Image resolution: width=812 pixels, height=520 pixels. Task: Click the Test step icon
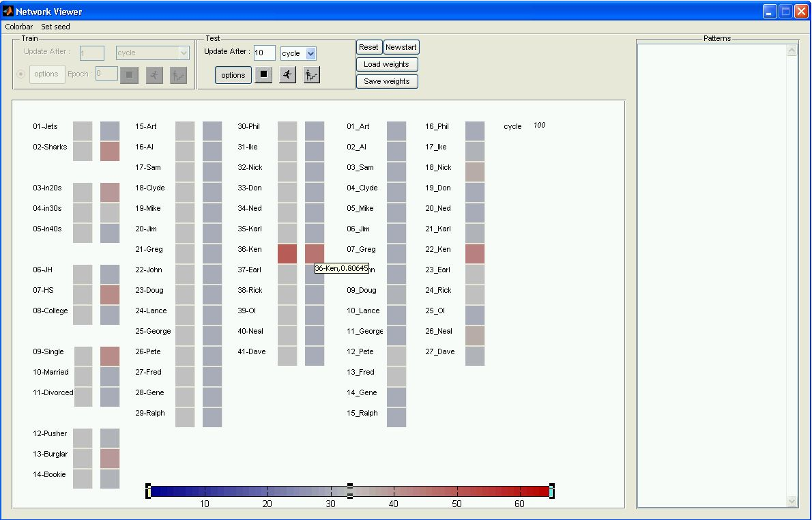312,75
